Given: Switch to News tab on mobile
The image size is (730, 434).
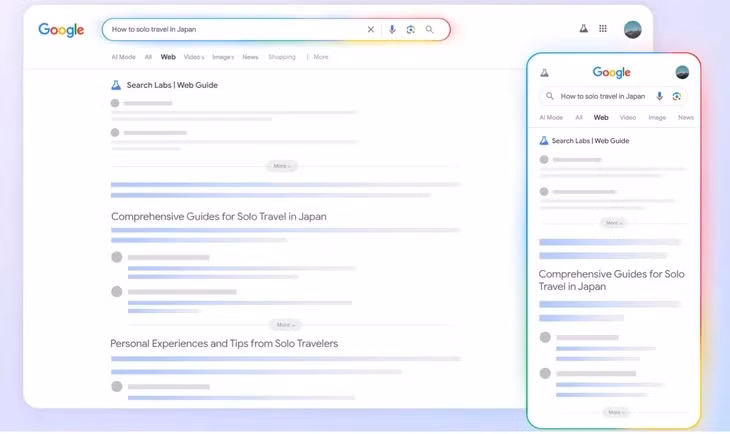Looking at the screenshot, I should 686,118.
